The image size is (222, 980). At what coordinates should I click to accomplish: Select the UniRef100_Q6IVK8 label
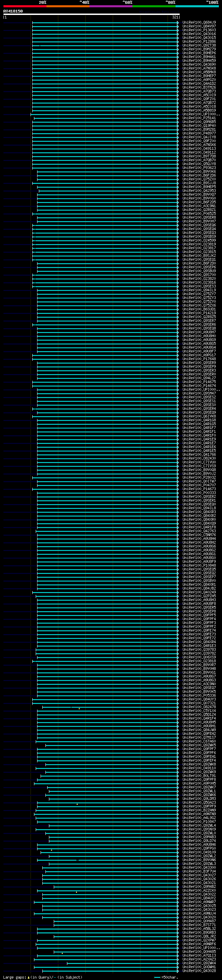click(x=199, y=416)
